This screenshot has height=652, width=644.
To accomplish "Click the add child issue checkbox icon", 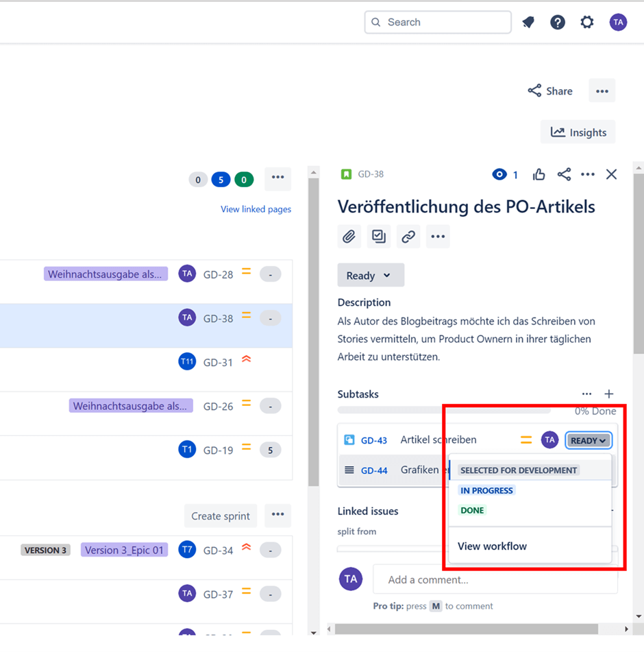I will [x=379, y=237].
